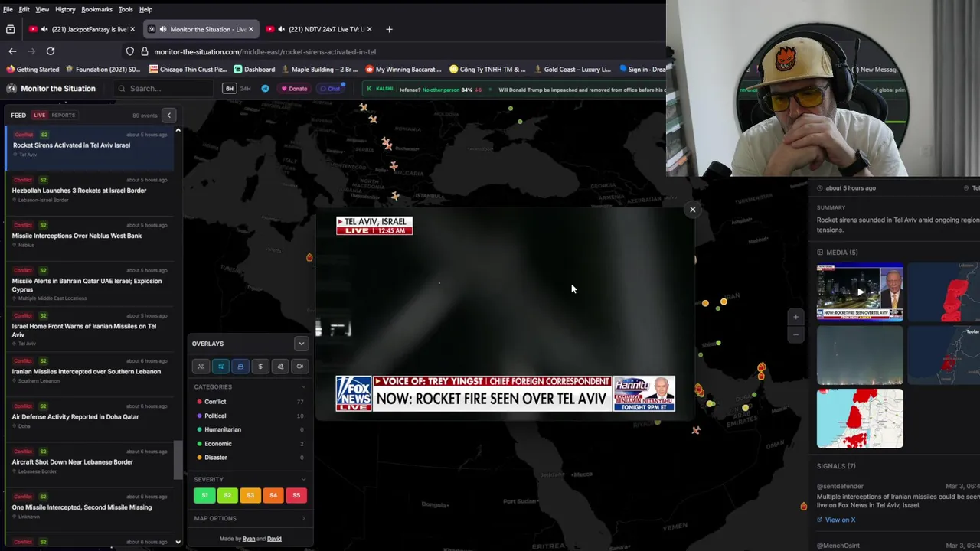Open the browser tab list icon
The image size is (980, 551).
10,29
